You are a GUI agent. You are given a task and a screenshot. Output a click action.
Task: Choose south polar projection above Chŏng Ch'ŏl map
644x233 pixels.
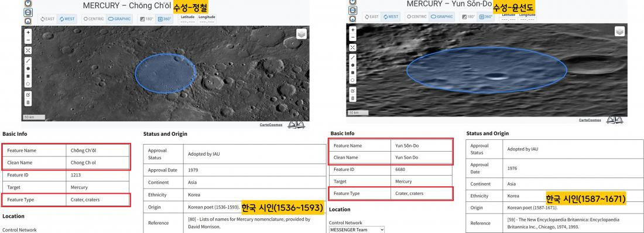[28, 21]
